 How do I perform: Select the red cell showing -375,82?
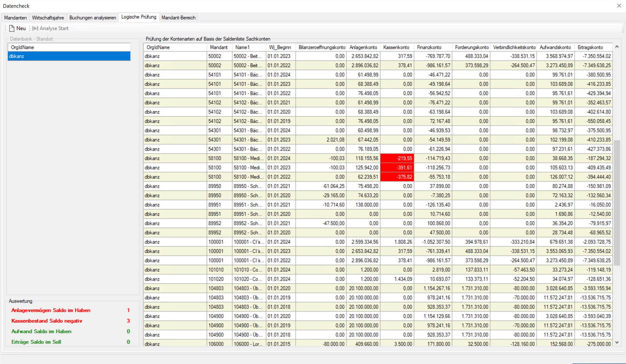click(x=397, y=177)
